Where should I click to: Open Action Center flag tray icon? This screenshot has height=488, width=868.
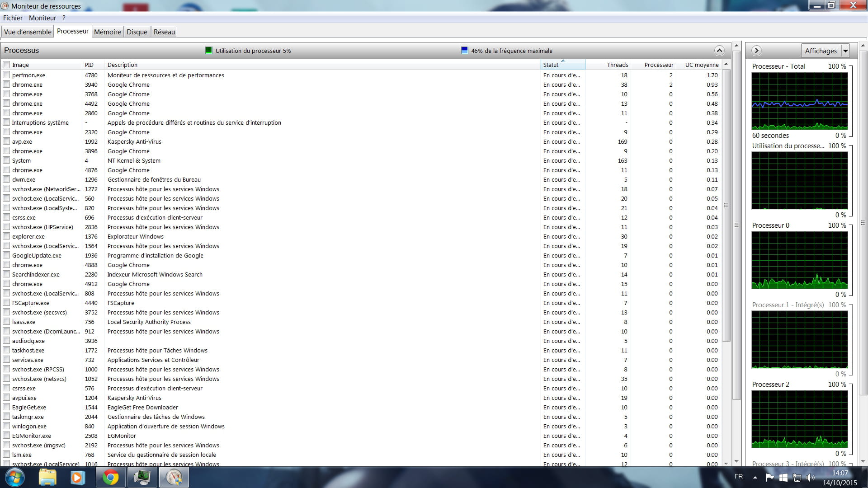tap(770, 477)
